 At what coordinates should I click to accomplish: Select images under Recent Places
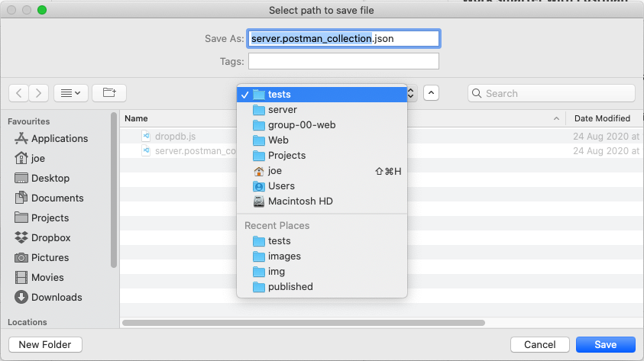tap(322, 256)
